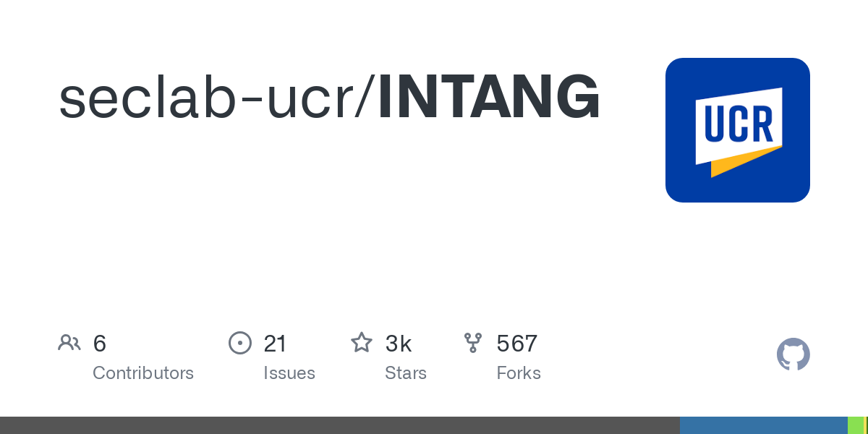Screen dimensions: 868x434
Task: Click the GitHub Octocat logo
Action: tap(793, 354)
